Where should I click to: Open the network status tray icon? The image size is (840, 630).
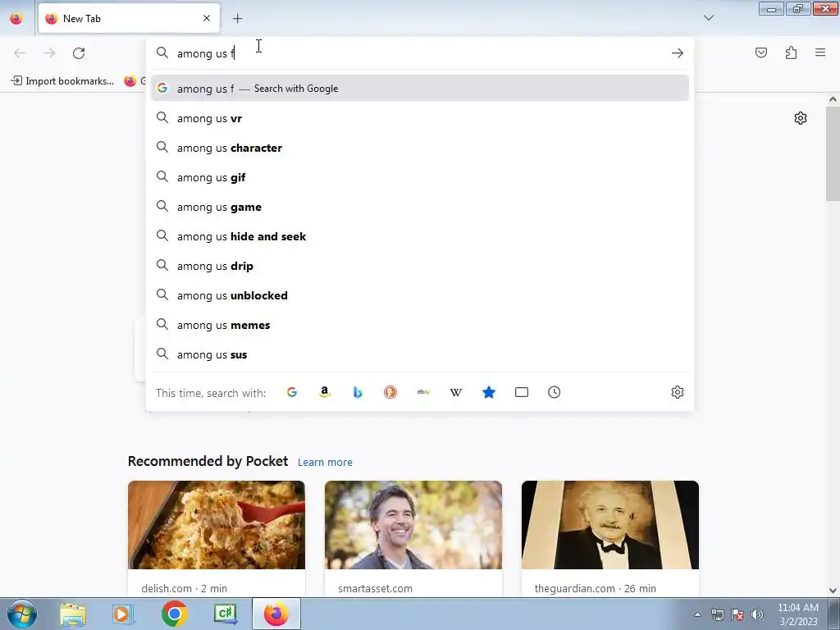pos(717,614)
